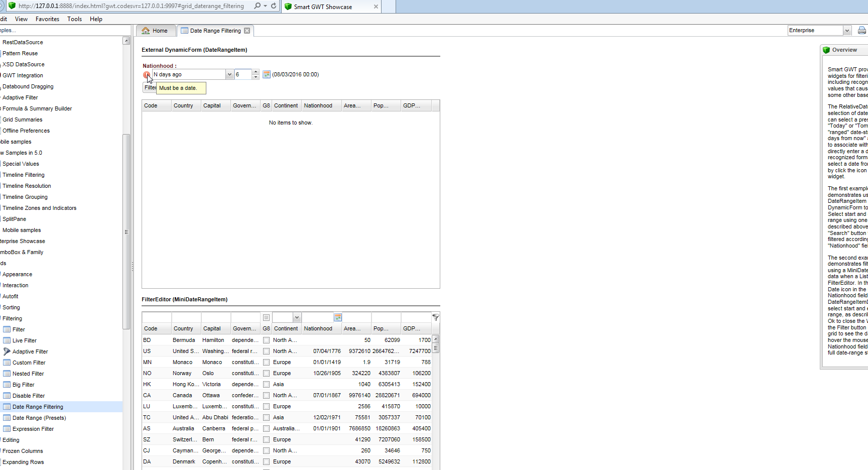The height and width of the screenshot is (470, 868).
Task: Open the N days ago dropdown
Action: pyautogui.click(x=229, y=74)
